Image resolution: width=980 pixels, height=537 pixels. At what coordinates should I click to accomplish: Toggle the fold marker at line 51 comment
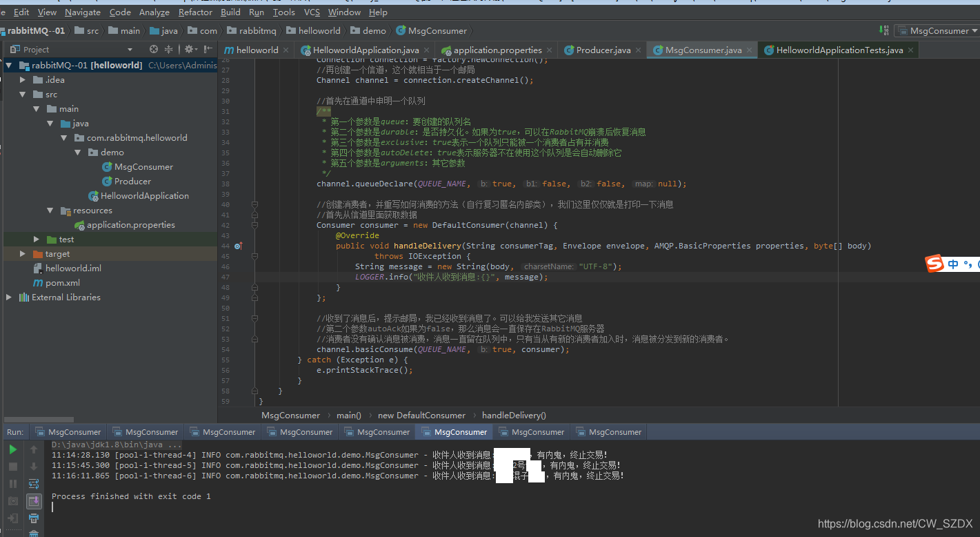coord(254,318)
